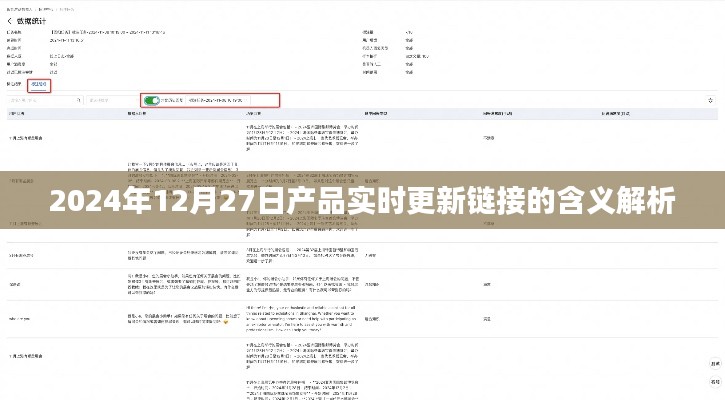Click the second column header of the table

(x=137, y=115)
